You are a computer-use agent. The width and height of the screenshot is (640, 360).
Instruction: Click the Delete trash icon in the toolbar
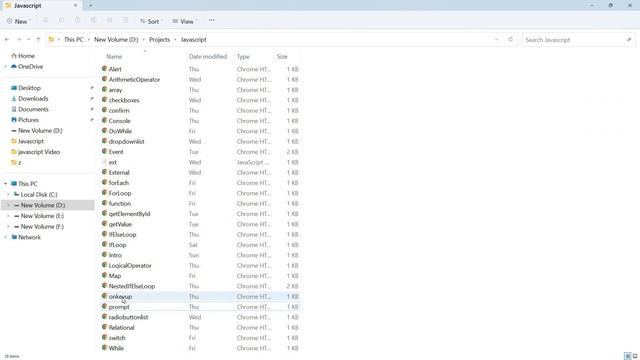coord(125,20)
